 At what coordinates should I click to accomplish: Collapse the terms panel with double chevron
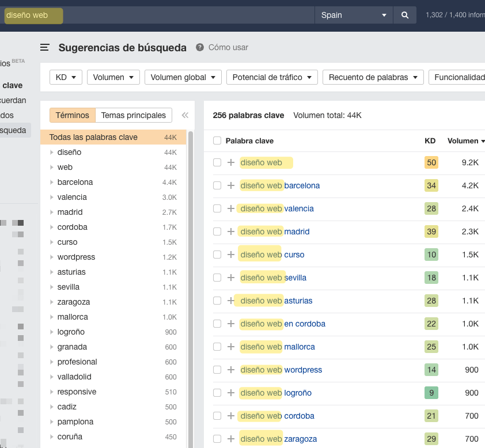185,115
